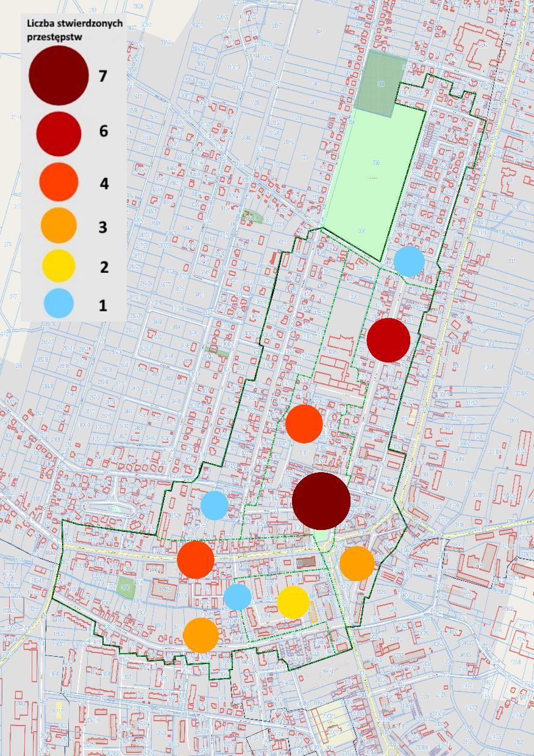Click the orange map marker right of the small green square
Screen dimensions: 534x756
[x=357, y=563]
